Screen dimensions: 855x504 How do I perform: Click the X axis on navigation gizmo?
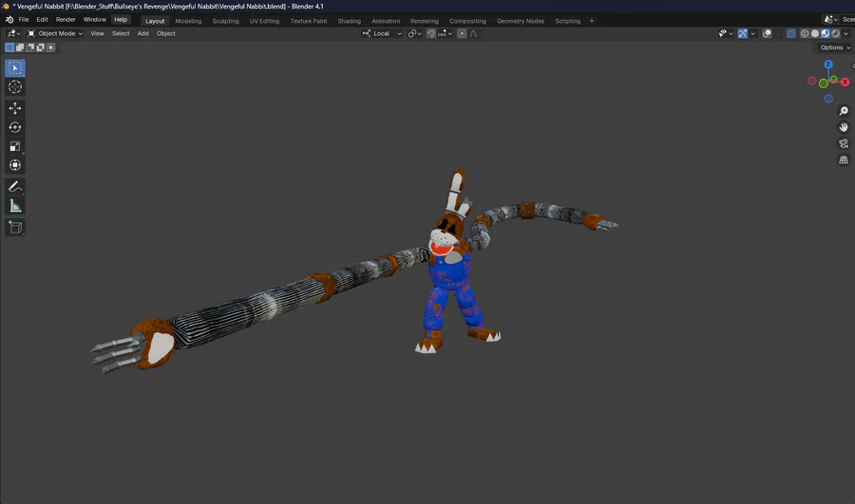click(x=845, y=83)
